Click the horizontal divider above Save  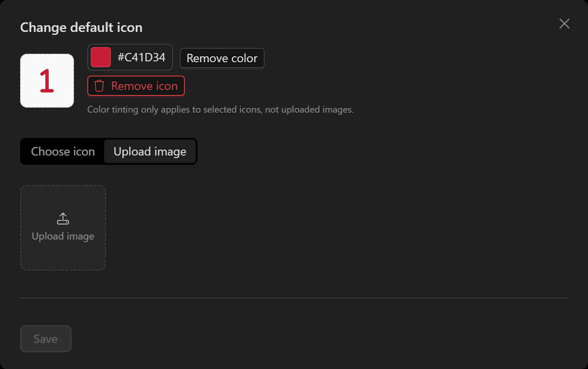pyautogui.click(x=294, y=298)
